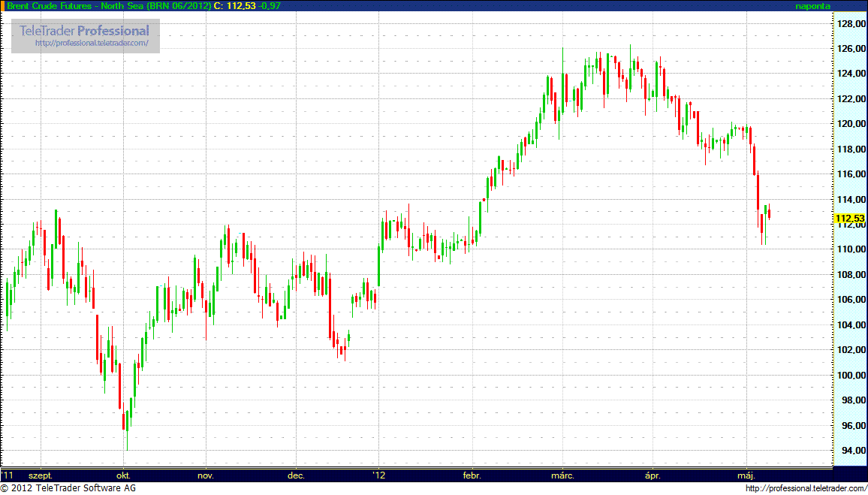The image size is (868, 495).
Task: Select the márc. month label
Action: (x=563, y=475)
